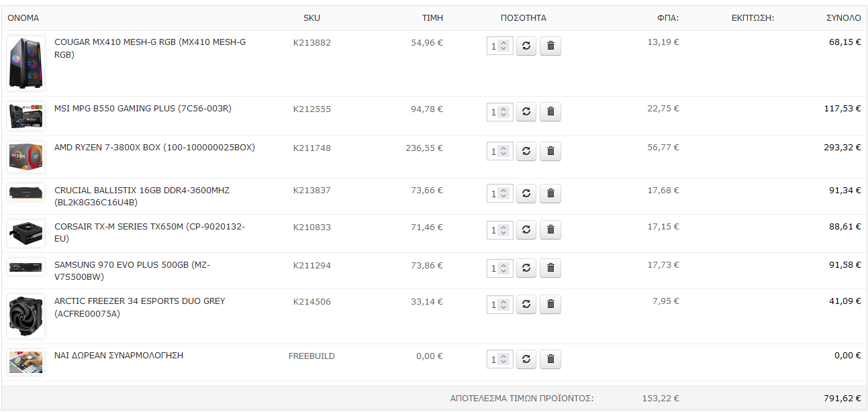
Task: Delete COUGAR MX410 MESH-G RGB from cart
Action: (x=550, y=46)
